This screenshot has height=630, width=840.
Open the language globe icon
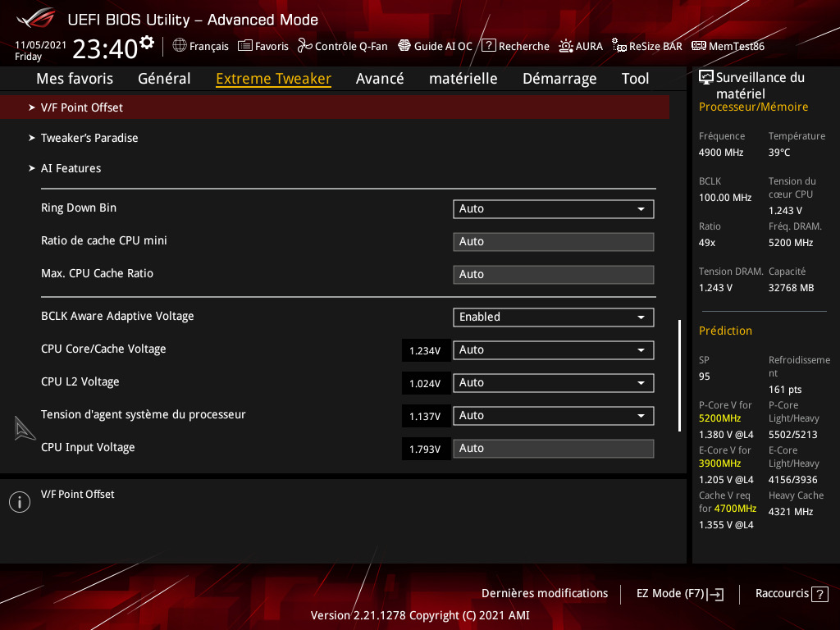tap(180, 46)
